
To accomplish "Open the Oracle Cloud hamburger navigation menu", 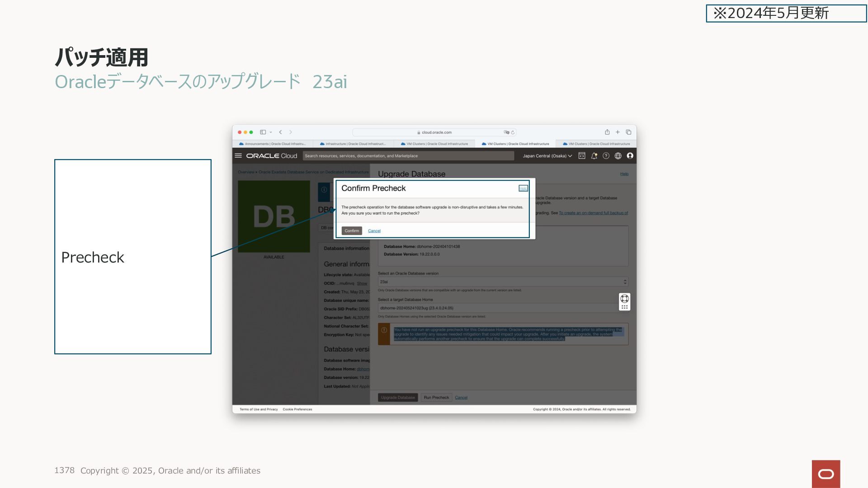I will [238, 155].
